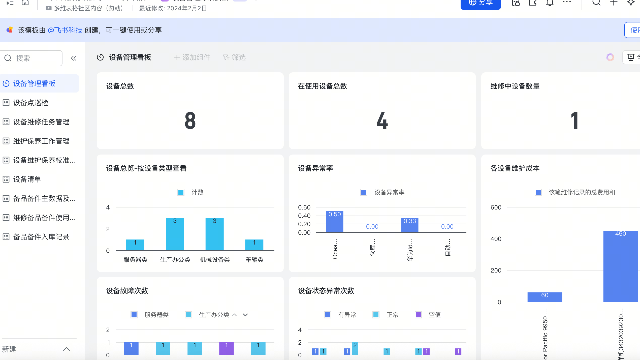Toggle the cyan legend swatch of the status-anomaly chart
640x360 pixels.
[376, 314]
